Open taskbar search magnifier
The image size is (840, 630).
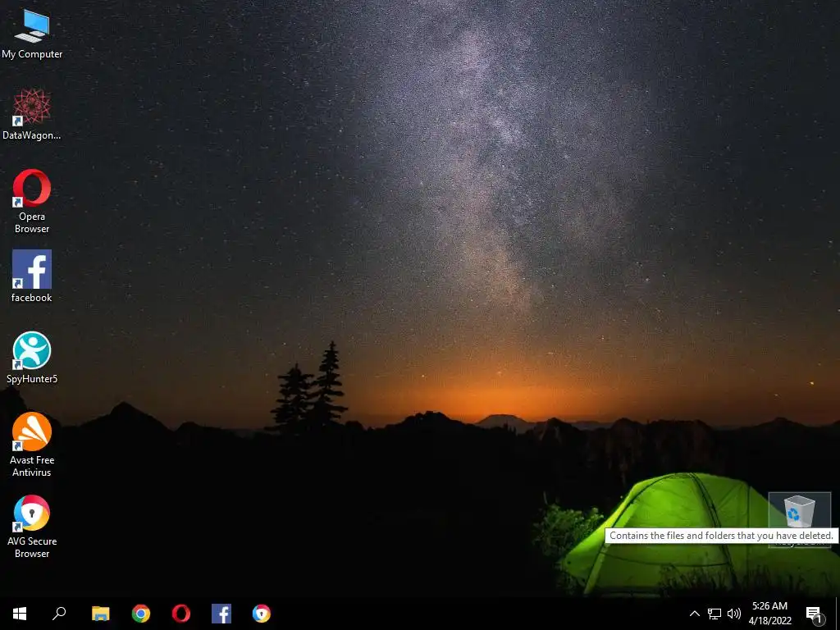click(x=59, y=614)
